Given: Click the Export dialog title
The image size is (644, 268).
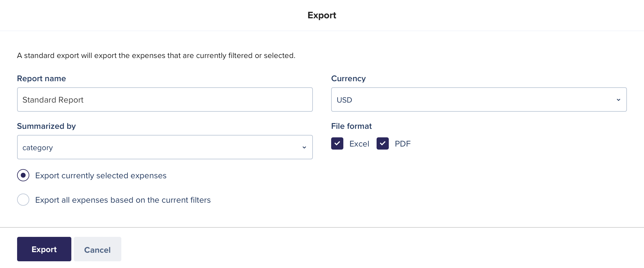Looking at the screenshot, I should [322, 15].
